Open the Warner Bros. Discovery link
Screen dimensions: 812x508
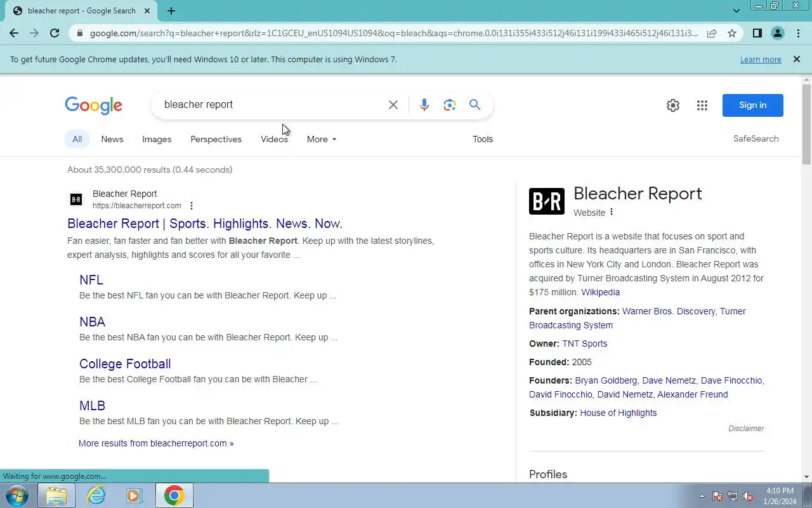point(669,311)
